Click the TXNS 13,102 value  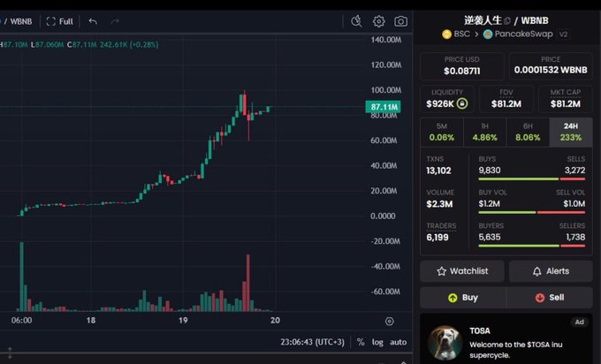439,171
